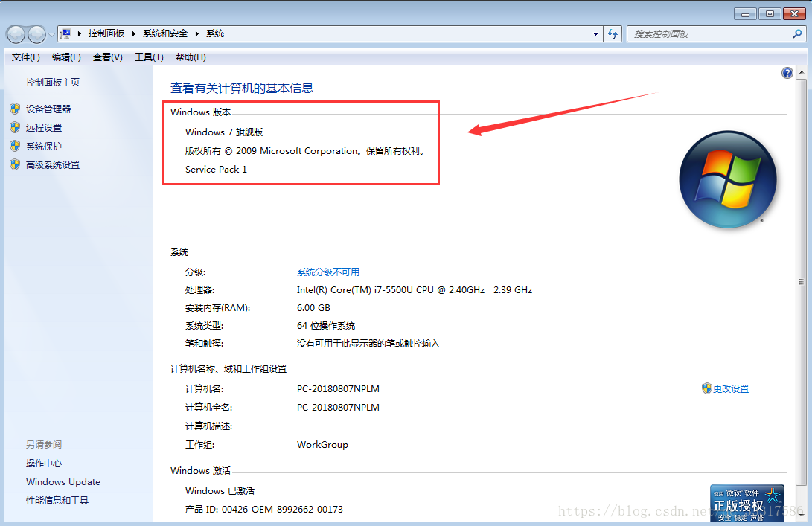Click the 计算机名 value PC-20180807NPLM
This screenshot has height=526, width=812.
point(338,389)
